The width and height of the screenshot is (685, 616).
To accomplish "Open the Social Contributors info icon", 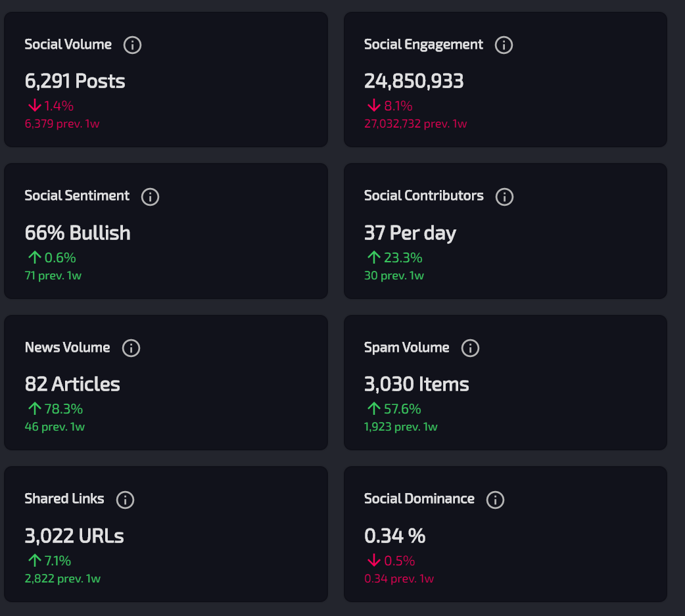I will (x=505, y=197).
